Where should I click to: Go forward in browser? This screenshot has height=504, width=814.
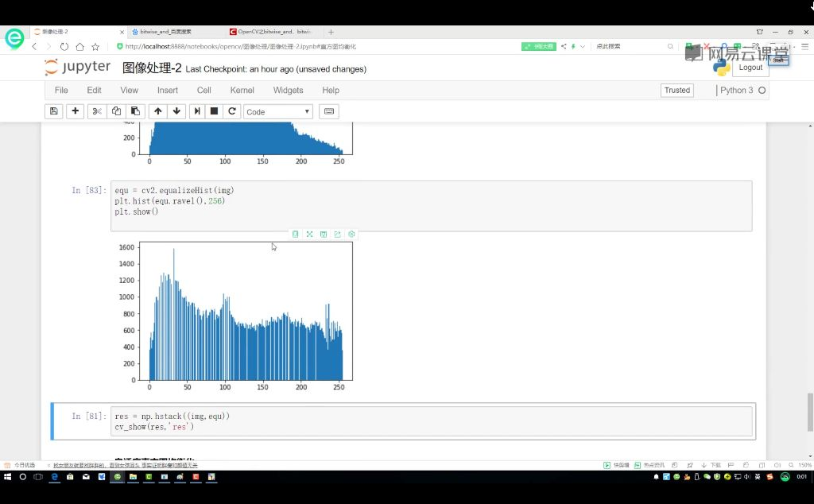48,47
